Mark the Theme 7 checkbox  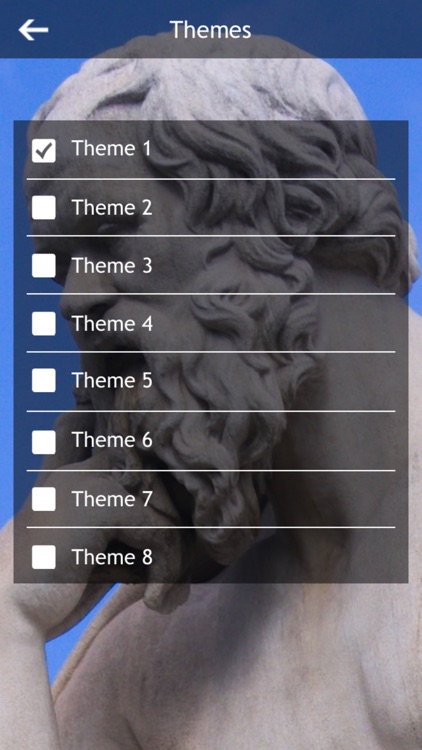pyautogui.click(x=44, y=499)
